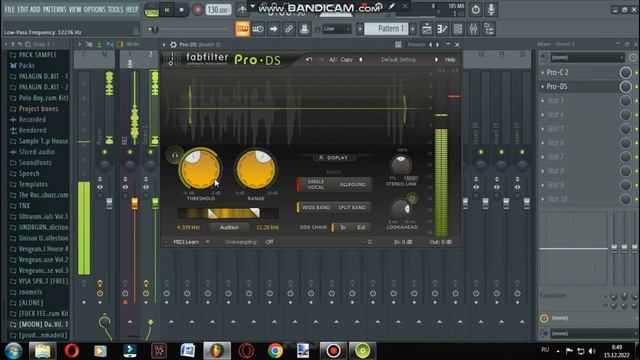Open File Explorer folder in taskbar
Image resolution: width=640 pixels, height=360 pixels.
tap(42, 351)
